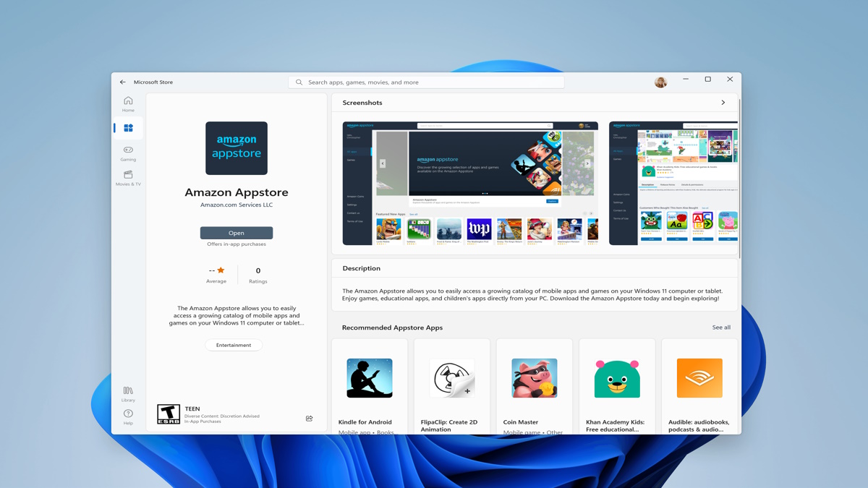Open the Khan Academy Kids icon
This screenshot has width=868, height=488.
(x=617, y=378)
